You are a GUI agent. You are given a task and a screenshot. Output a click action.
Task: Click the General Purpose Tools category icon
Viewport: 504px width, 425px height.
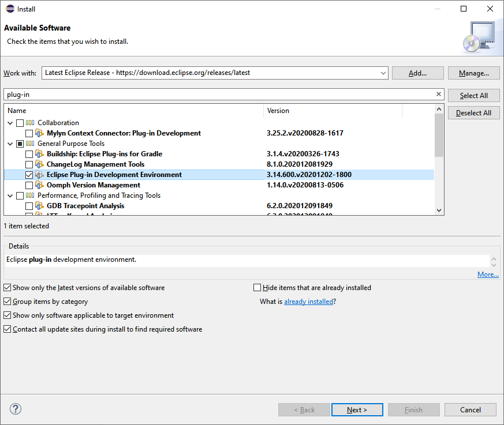pos(30,144)
